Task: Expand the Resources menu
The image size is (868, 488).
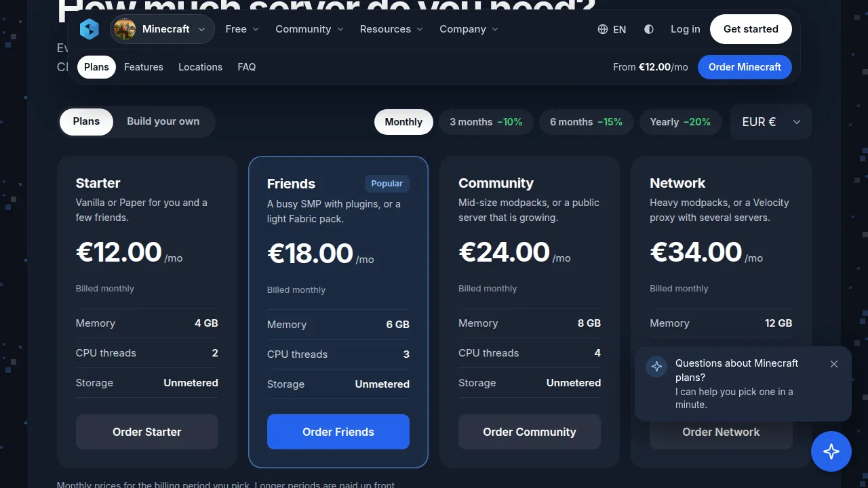Action: (391, 29)
